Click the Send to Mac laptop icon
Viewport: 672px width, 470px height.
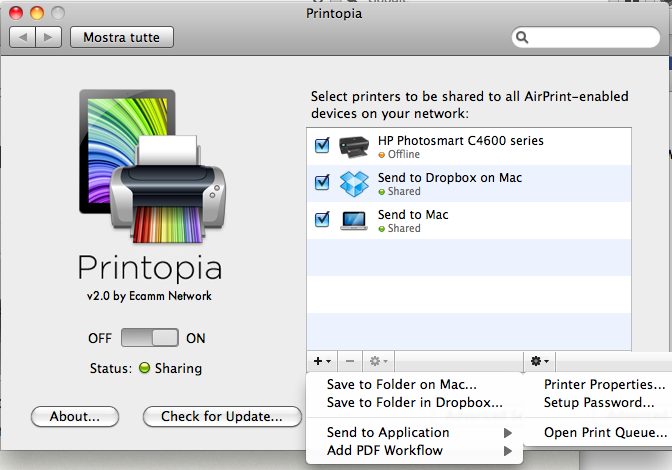tap(354, 220)
